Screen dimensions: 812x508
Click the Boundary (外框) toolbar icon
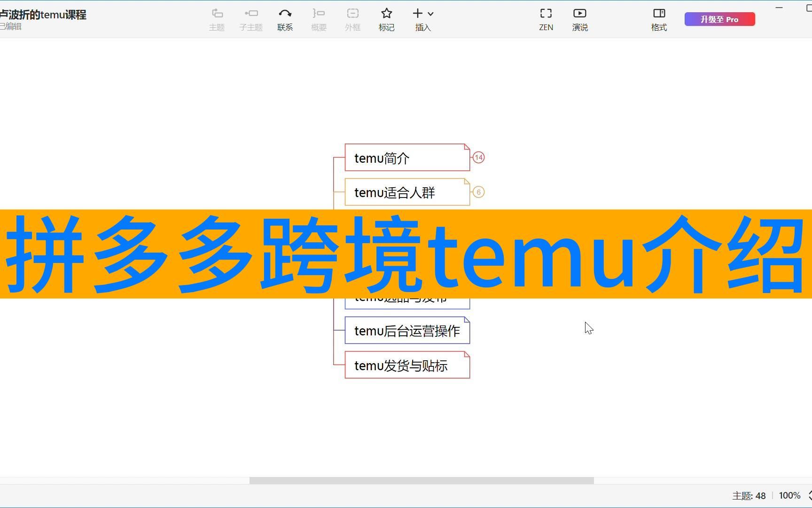pos(352,20)
